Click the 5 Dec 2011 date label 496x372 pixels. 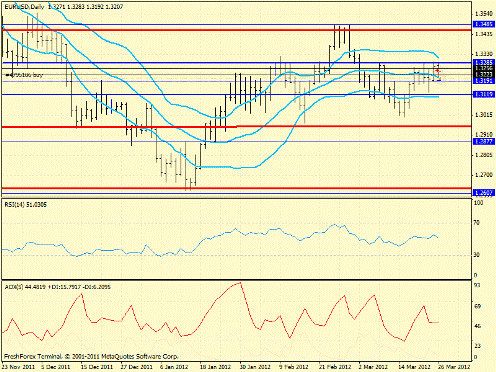pyautogui.click(x=56, y=367)
